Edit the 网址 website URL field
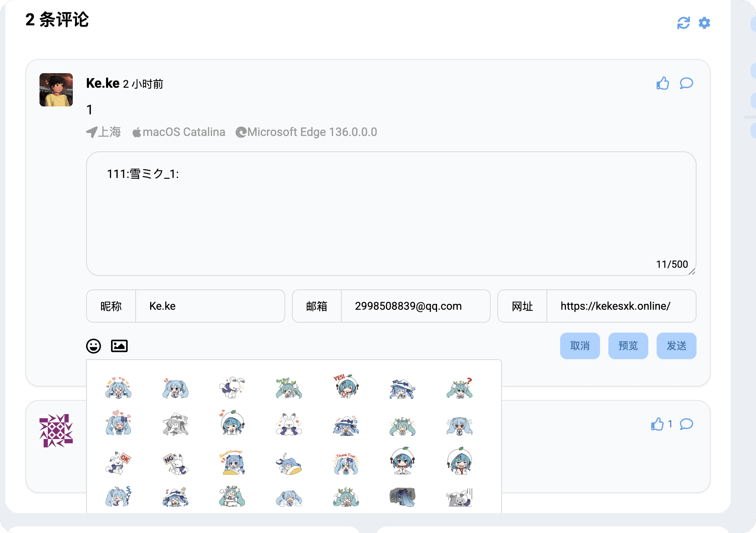 (621, 306)
